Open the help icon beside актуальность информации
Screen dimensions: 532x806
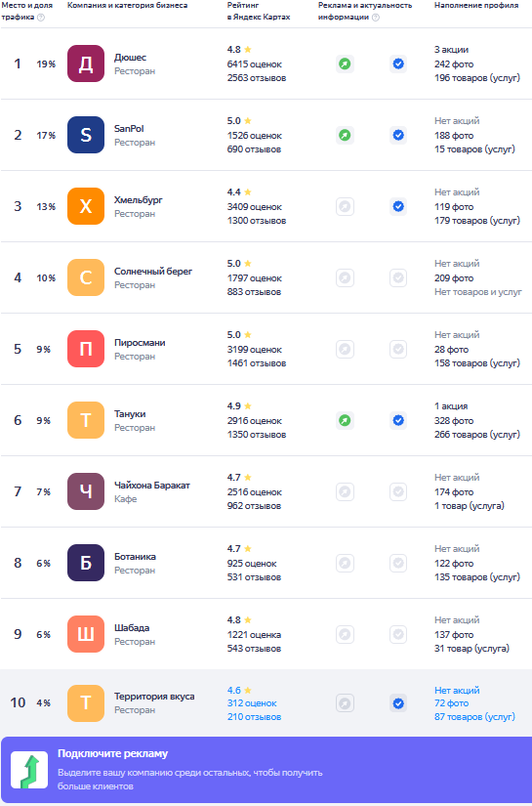click(376, 18)
